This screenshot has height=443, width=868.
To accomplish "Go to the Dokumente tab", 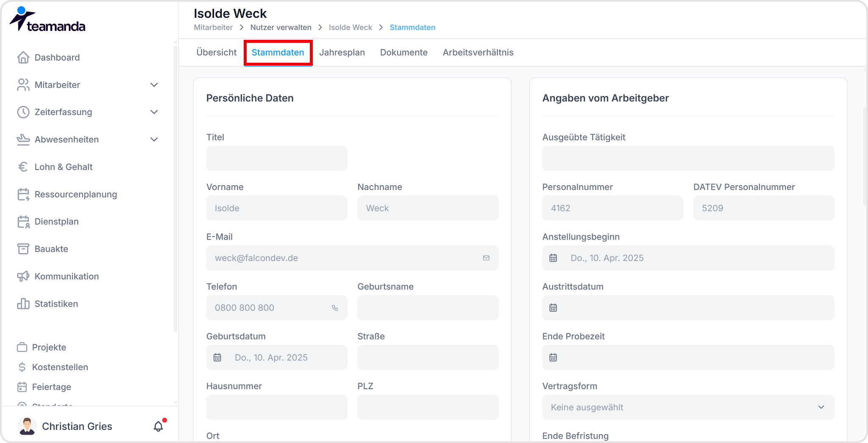I will 404,52.
